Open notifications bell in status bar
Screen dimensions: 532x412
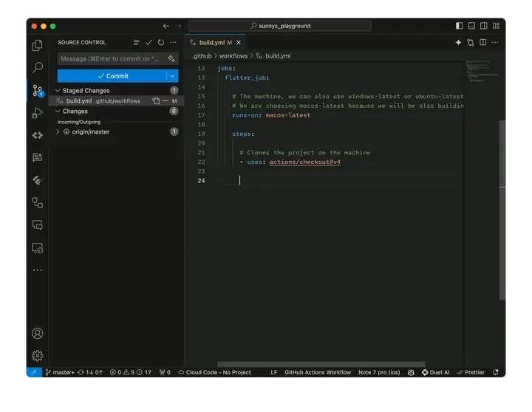point(496,372)
